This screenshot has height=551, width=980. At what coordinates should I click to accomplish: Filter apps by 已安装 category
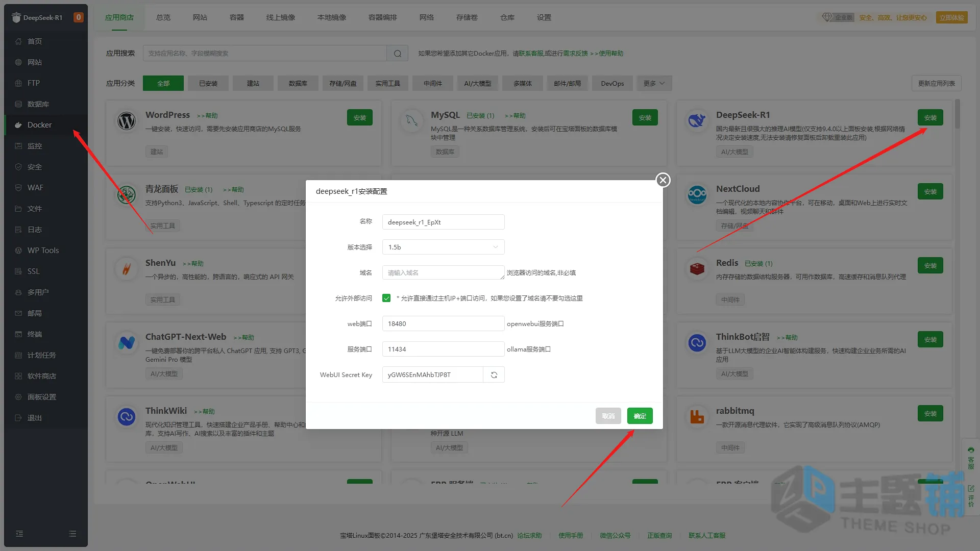[x=208, y=84]
